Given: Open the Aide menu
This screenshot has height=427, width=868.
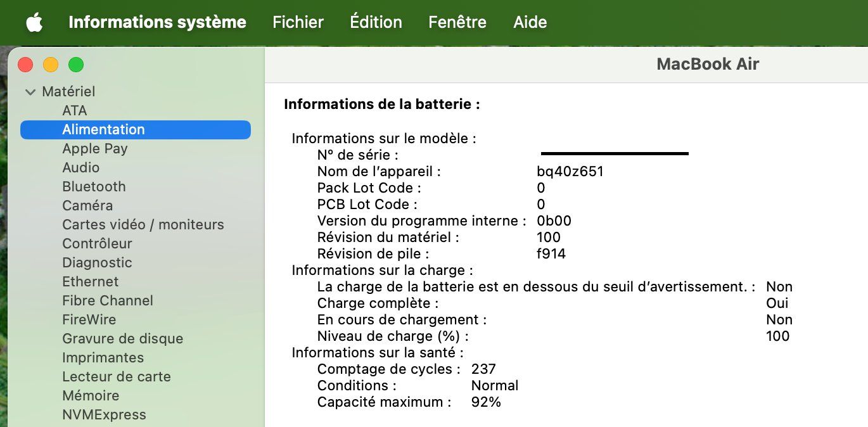Looking at the screenshot, I should pyautogui.click(x=530, y=22).
